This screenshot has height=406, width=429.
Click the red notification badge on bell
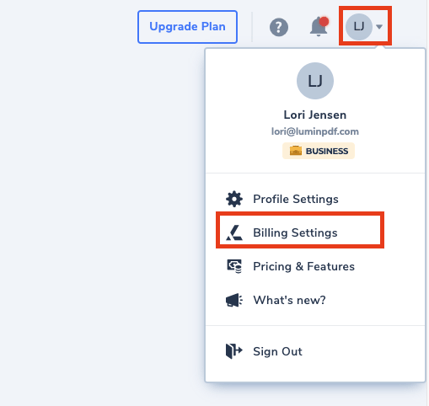[324, 22]
